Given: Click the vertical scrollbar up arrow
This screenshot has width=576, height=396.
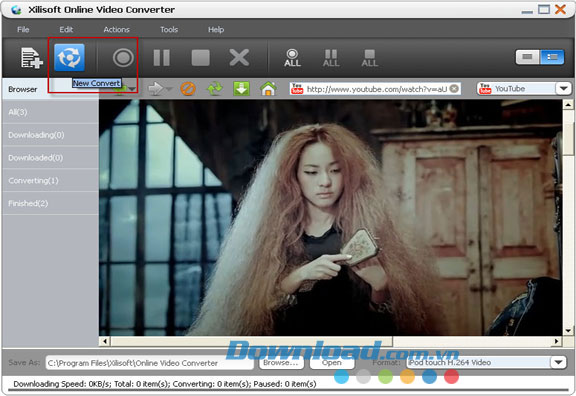Looking at the screenshot, I should tap(568, 105).
